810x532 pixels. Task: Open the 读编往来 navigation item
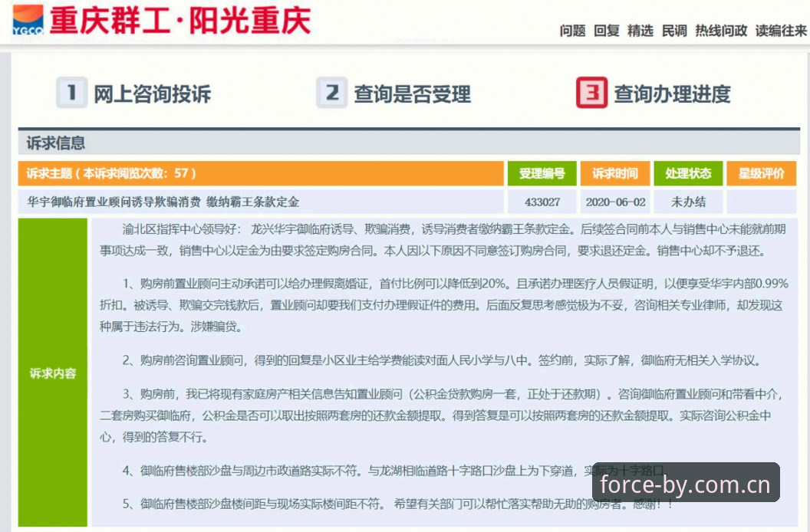pos(781,31)
